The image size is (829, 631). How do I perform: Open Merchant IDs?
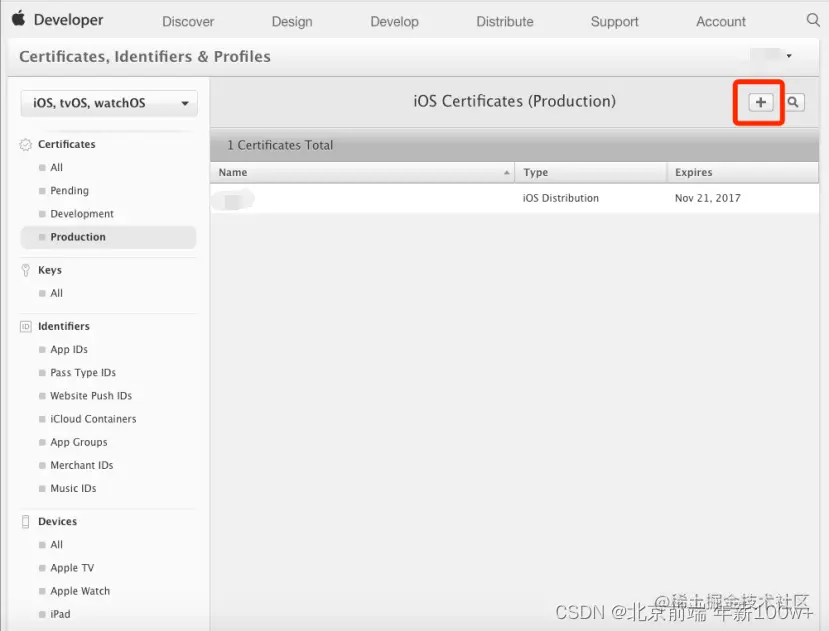point(81,465)
